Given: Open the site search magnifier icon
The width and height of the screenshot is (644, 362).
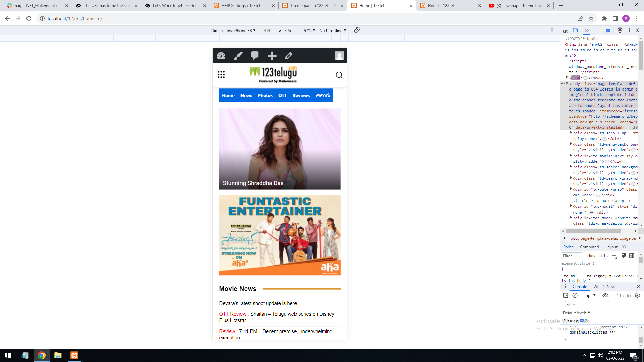Looking at the screenshot, I should (x=339, y=75).
